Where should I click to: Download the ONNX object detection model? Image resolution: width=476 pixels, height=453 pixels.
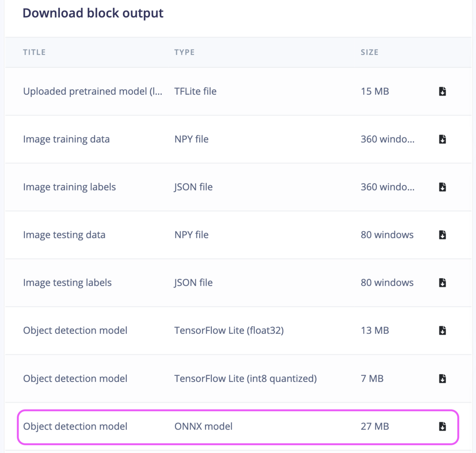(442, 426)
